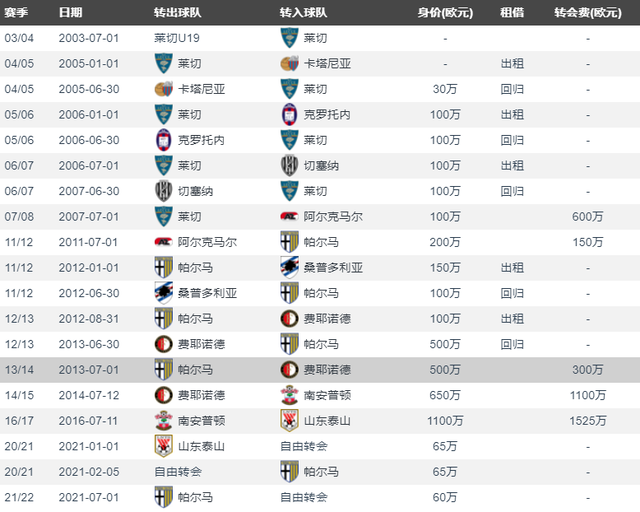640x512 pixels.
Task: Click the Shandong Taishan crest in the 2016-07-11 row
Action: click(289, 421)
